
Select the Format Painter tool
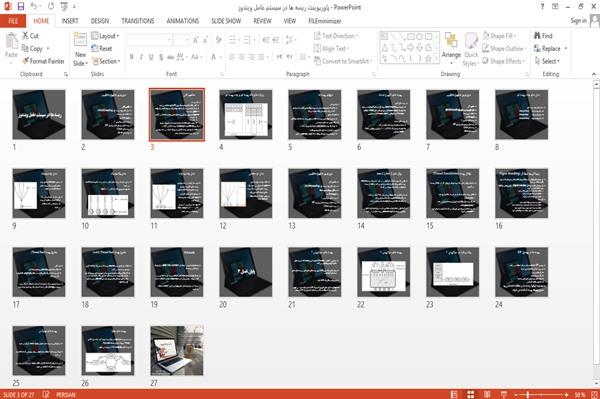tap(43, 61)
